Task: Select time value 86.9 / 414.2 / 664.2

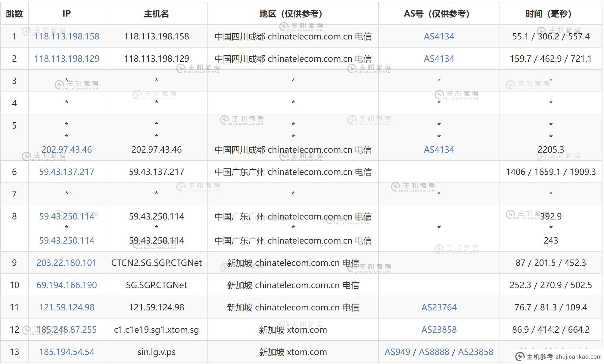Action: coord(551,330)
